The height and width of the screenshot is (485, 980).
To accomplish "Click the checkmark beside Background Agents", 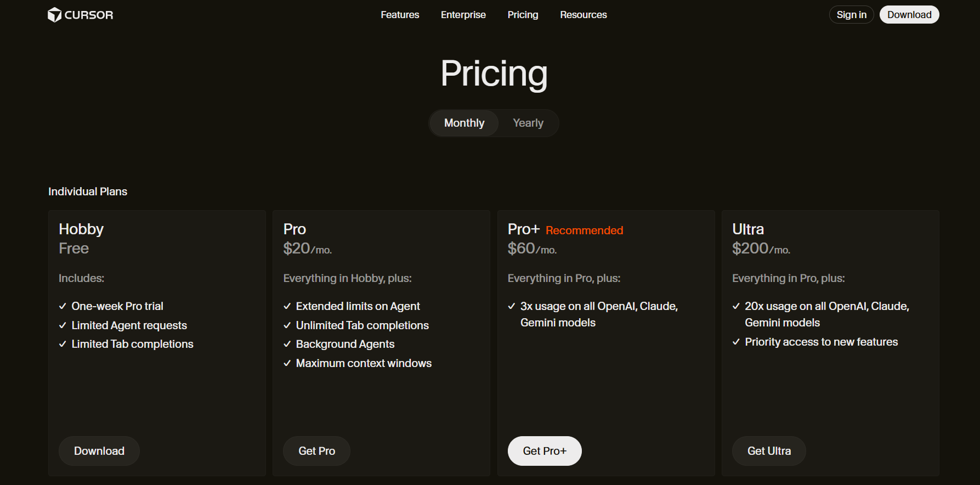I will [x=287, y=344].
